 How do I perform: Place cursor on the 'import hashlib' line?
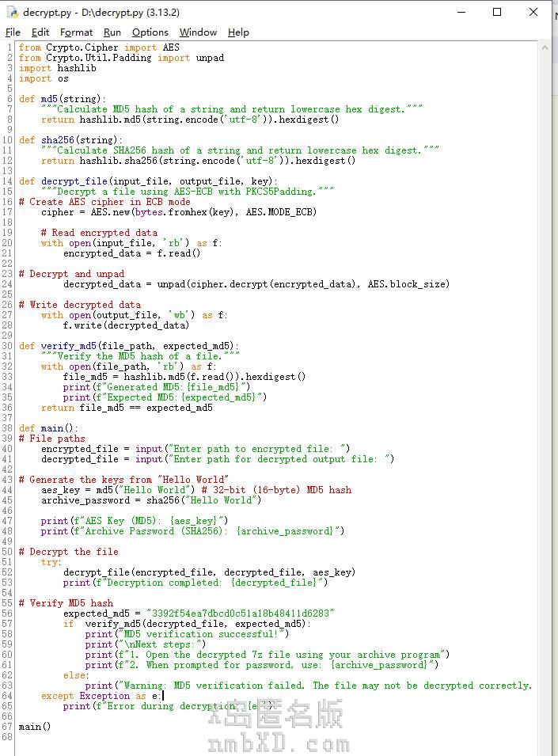pyautogui.click(x=57, y=68)
